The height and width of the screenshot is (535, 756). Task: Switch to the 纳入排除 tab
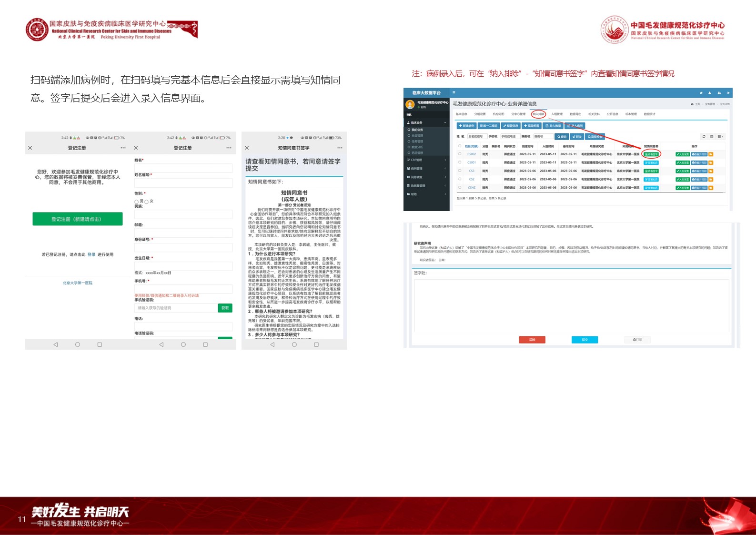click(538, 114)
